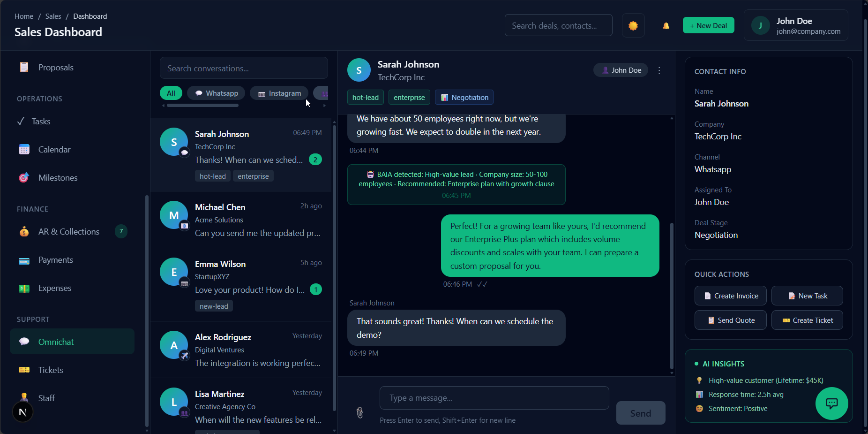Enable the Instagram conversation filter

click(279, 93)
